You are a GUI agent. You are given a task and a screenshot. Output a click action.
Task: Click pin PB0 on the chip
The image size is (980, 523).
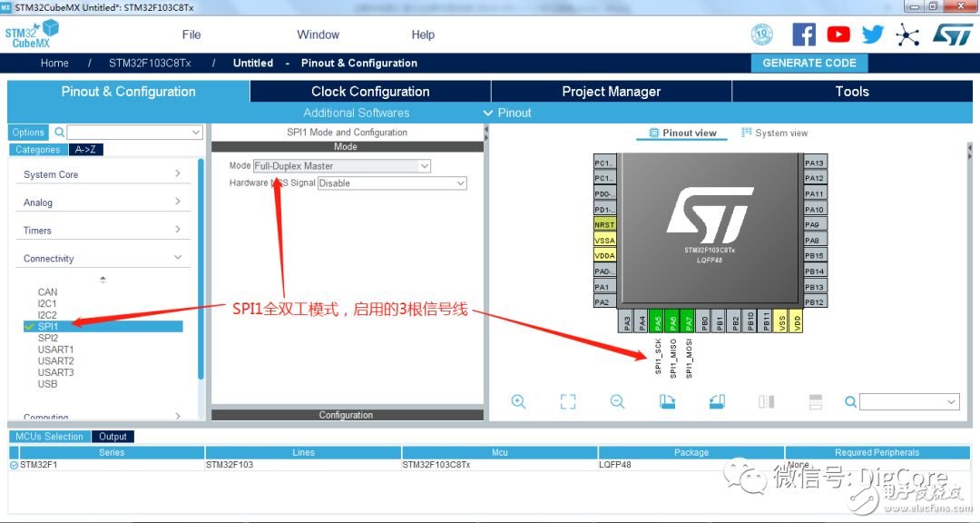coord(704,321)
